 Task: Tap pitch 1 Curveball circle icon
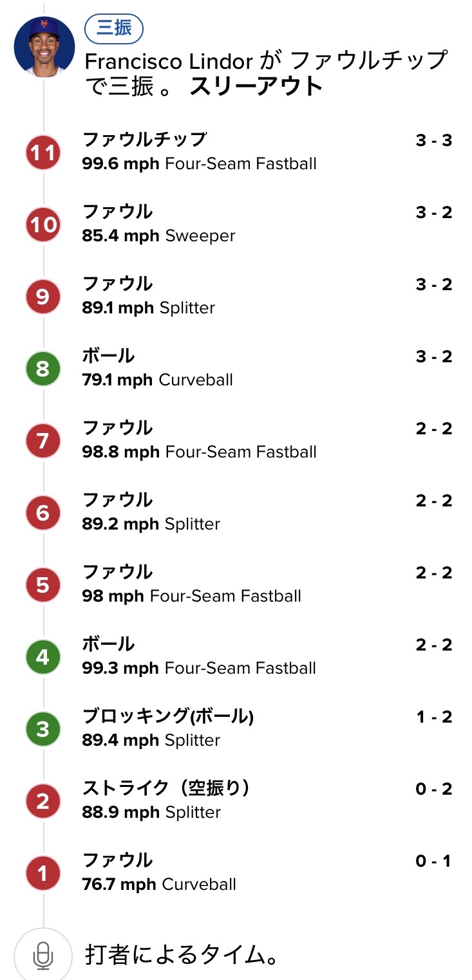43,874
